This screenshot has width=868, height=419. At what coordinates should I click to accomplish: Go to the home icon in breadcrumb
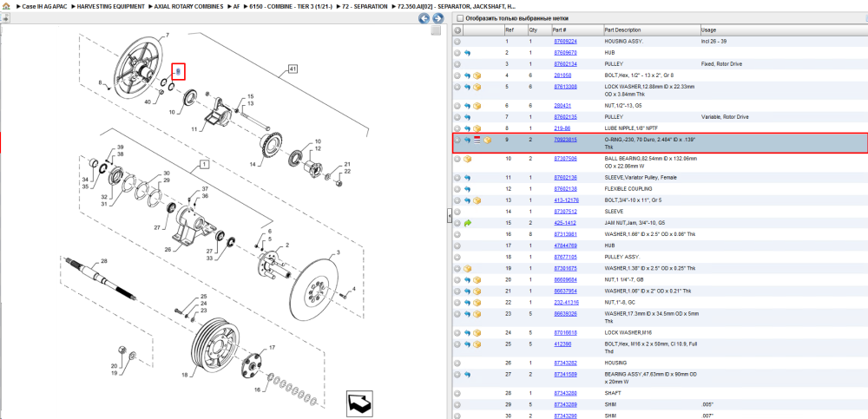point(6,7)
